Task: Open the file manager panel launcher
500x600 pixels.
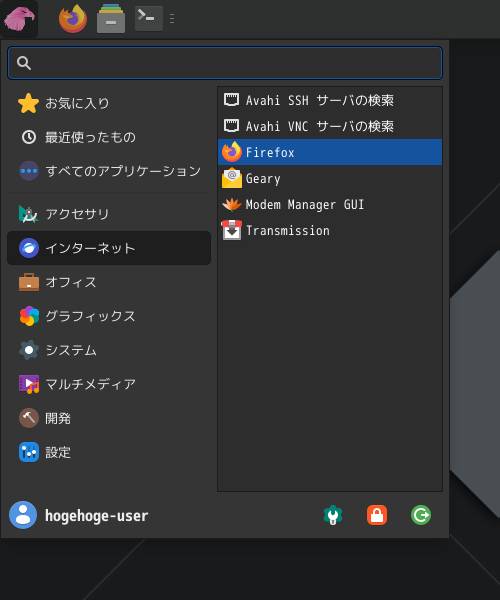Action: tap(111, 18)
